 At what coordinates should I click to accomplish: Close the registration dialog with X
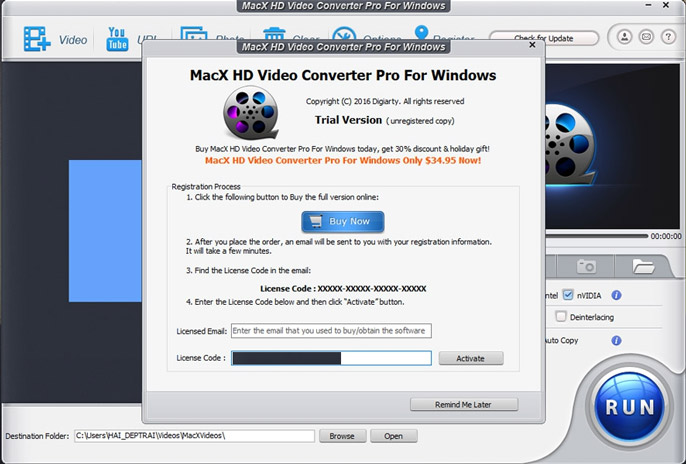click(532, 45)
